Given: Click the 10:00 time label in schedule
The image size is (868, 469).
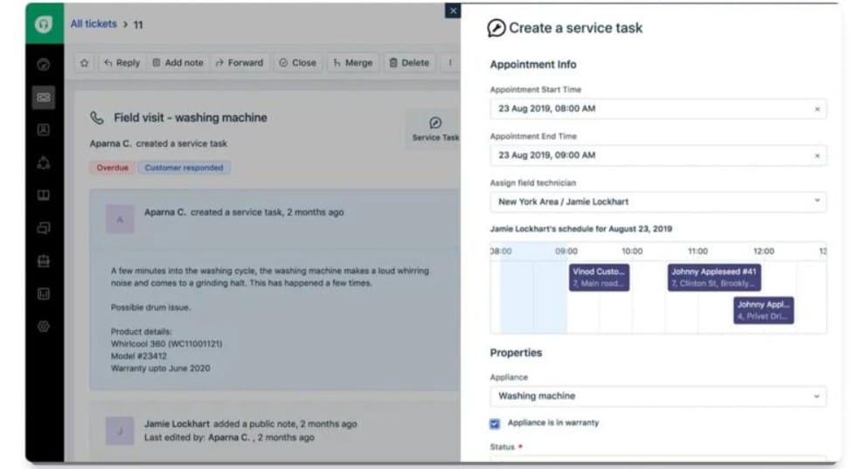Looking at the screenshot, I should pos(632,251).
